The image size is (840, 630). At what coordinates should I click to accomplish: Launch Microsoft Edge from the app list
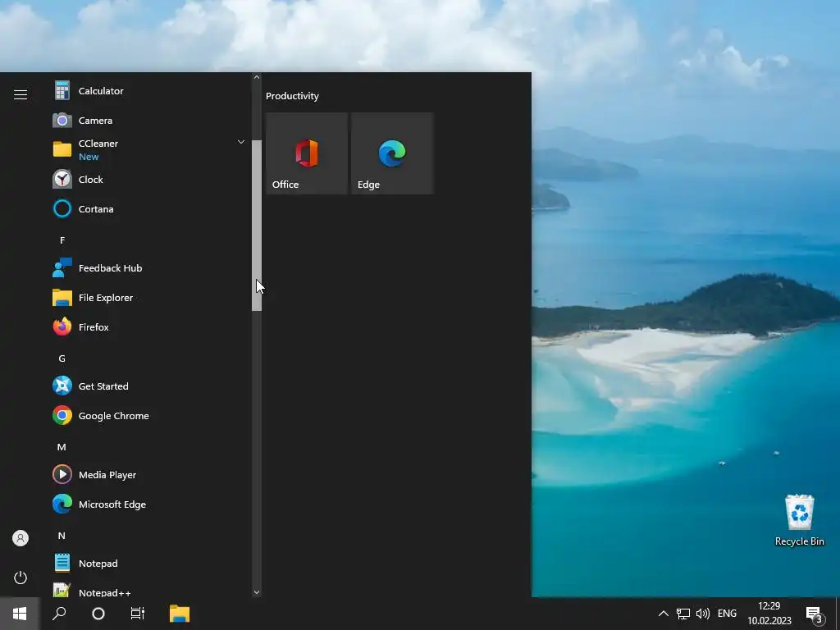[x=148, y=504]
